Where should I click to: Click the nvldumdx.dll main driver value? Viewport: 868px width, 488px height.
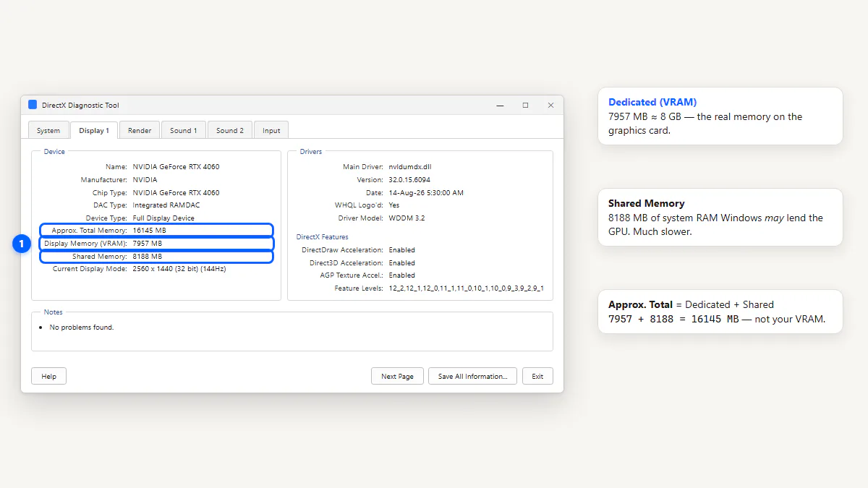click(410, 166)
